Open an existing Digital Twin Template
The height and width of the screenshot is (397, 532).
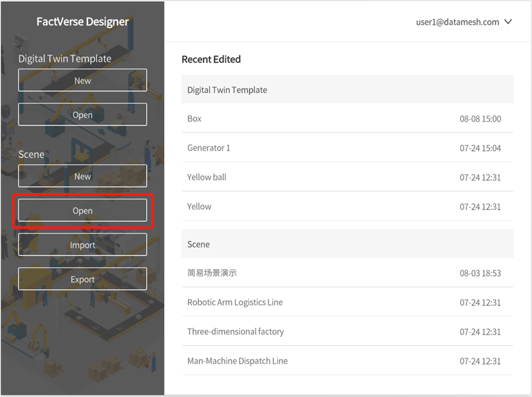(83, 114)
